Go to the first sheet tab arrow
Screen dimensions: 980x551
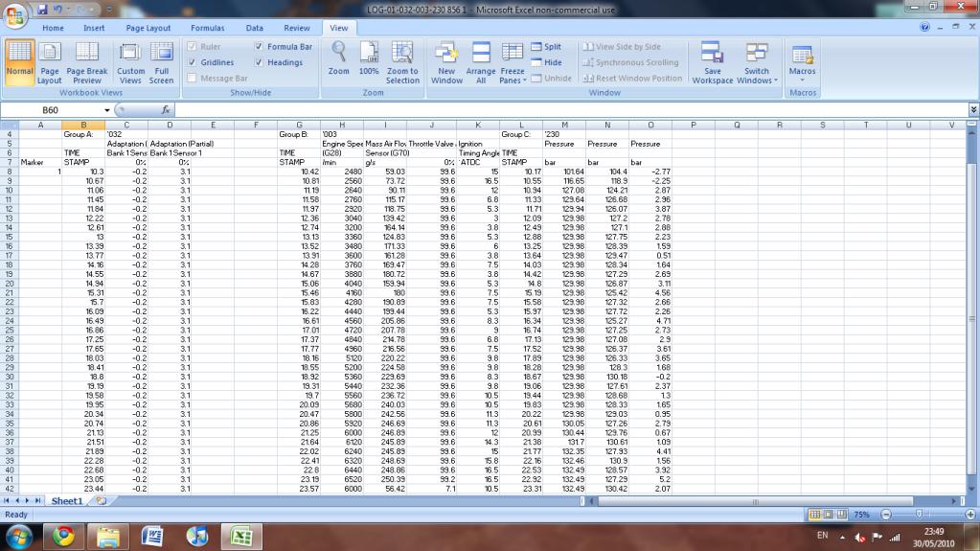pyautogui.click(x=7, y=501)
